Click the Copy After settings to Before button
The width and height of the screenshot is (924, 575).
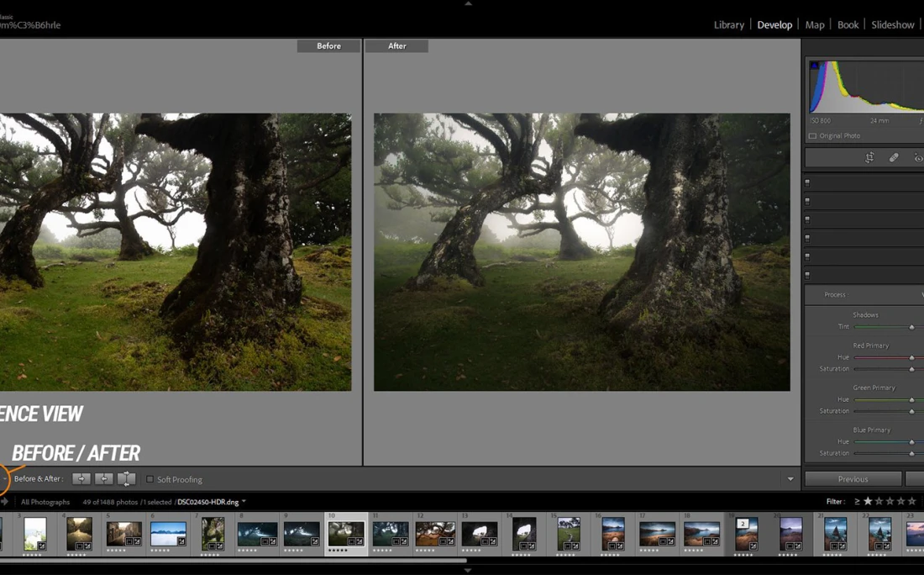[104, 479]
